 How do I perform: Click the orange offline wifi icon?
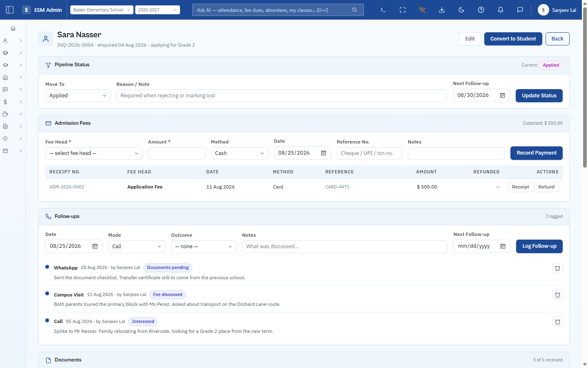pos(422,10)
